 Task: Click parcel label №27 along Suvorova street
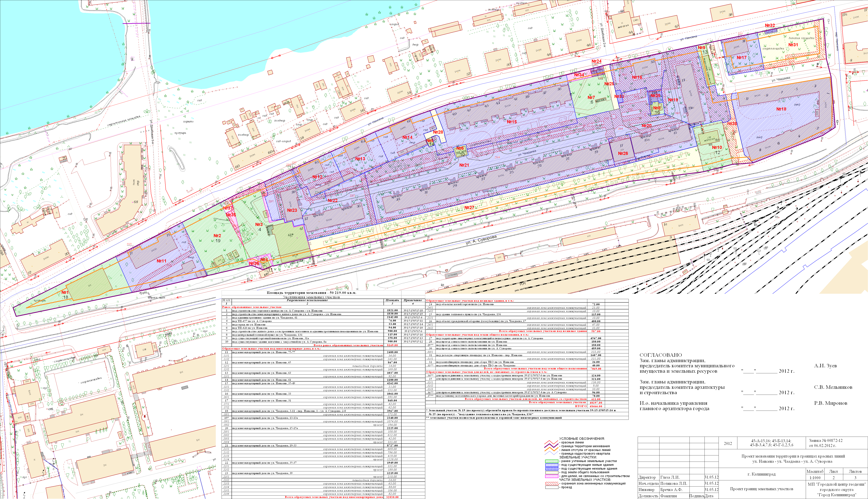point(469,208)
